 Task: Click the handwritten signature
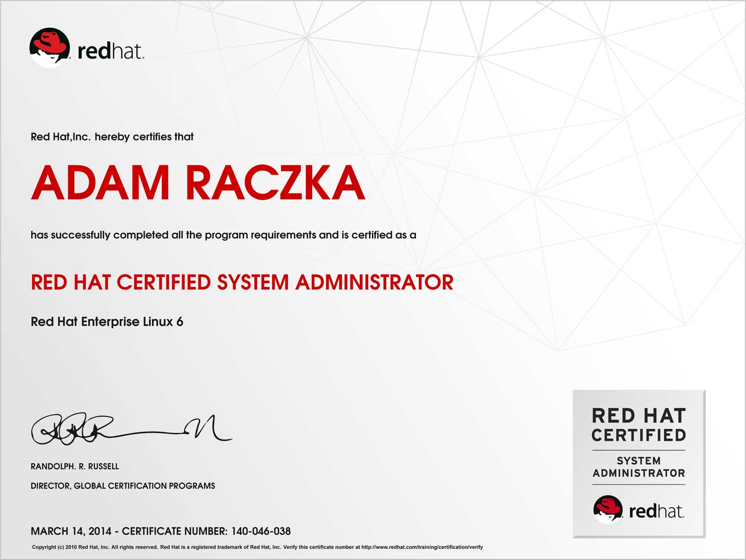132,429
